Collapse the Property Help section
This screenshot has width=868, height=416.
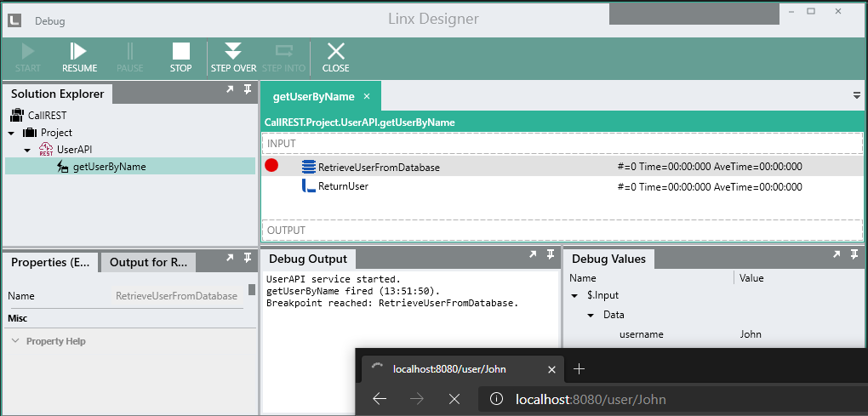point(15,341)
